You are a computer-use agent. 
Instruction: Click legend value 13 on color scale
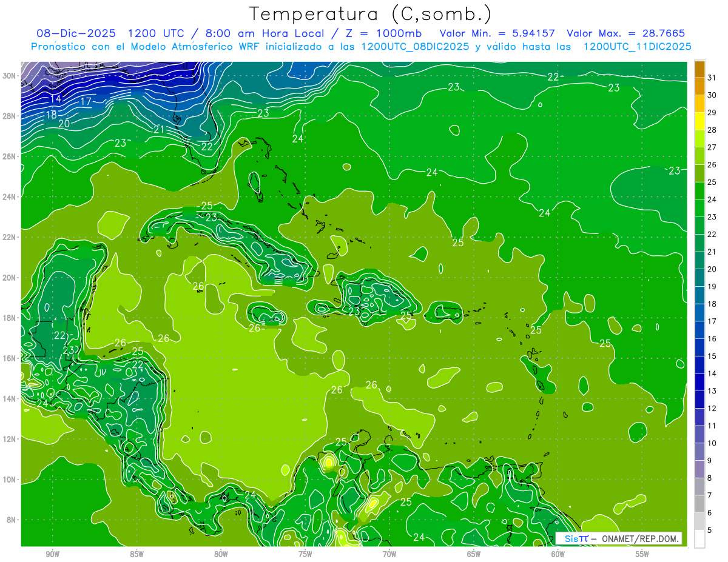pos(712,391)
